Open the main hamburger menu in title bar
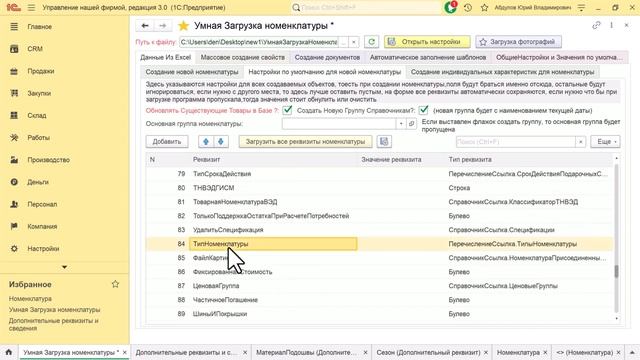The width and height of the screenshot is (640, 360). (x=31, y=7)
